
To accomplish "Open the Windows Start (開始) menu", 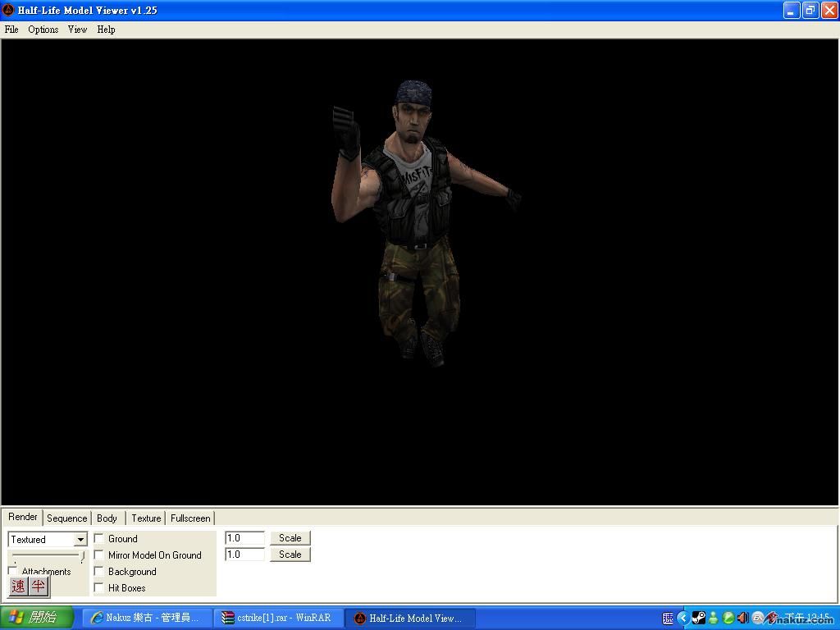I will click(x=36, y=618).
